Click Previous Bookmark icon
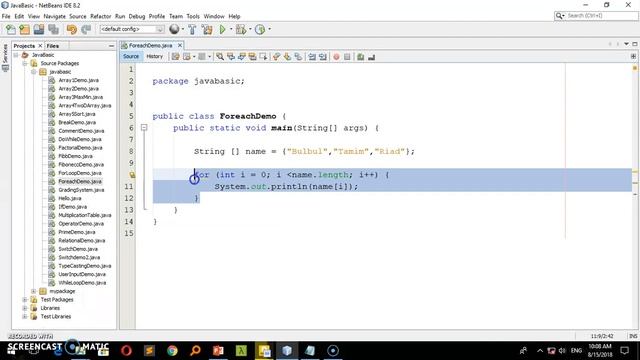Image resolution: width=640 pixels, height=360 pixels. click(277, 57)
